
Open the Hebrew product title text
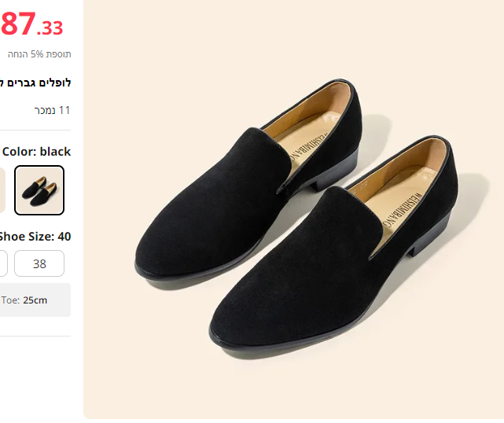pos(36,83)
